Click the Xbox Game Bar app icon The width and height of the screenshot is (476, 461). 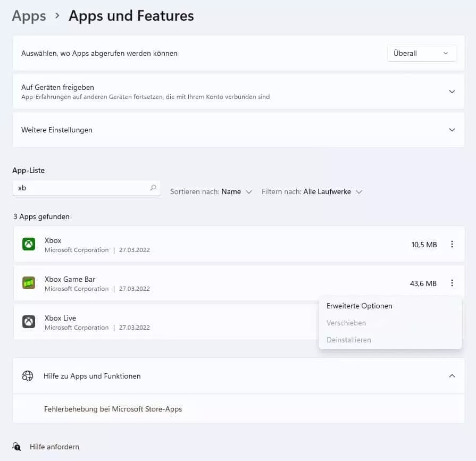[29, 283]
